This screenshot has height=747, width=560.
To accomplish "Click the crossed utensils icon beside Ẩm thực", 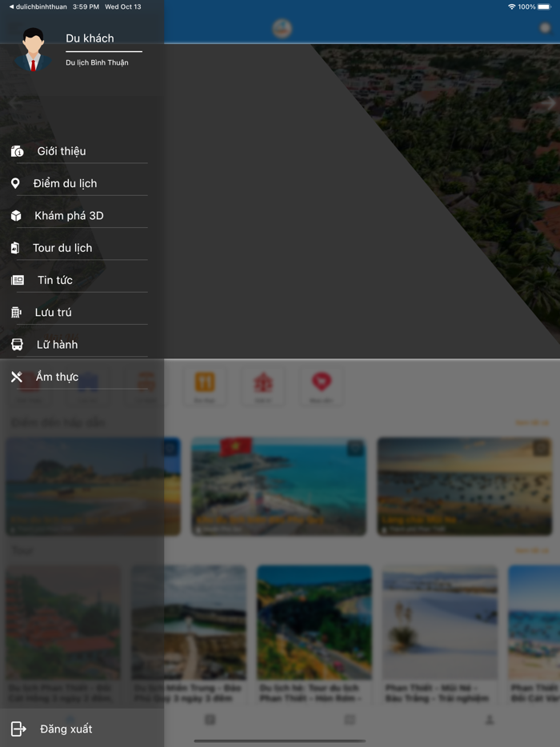I will pos(17,377).
